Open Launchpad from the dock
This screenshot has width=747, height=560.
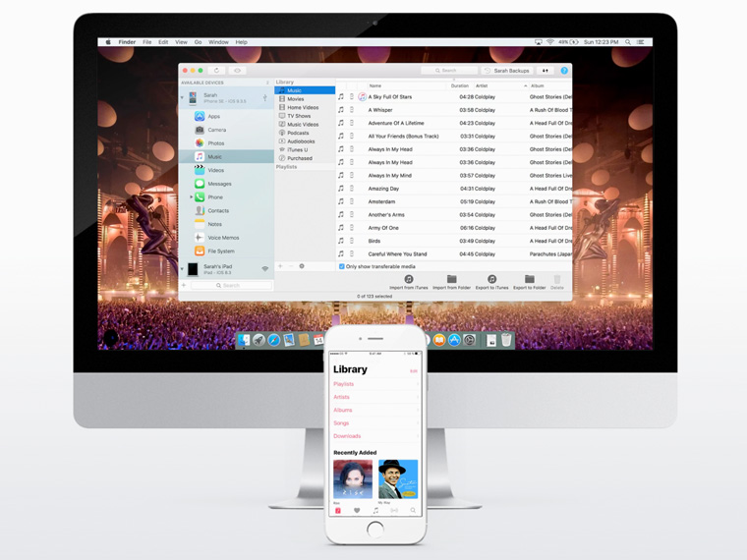pos(259,340)
